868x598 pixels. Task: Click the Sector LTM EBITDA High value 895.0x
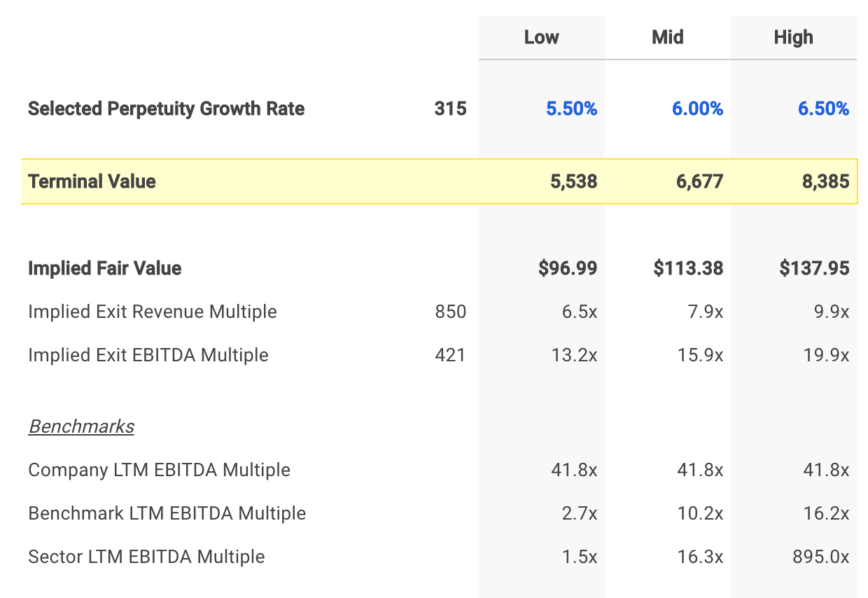click(x=820, y=557)
